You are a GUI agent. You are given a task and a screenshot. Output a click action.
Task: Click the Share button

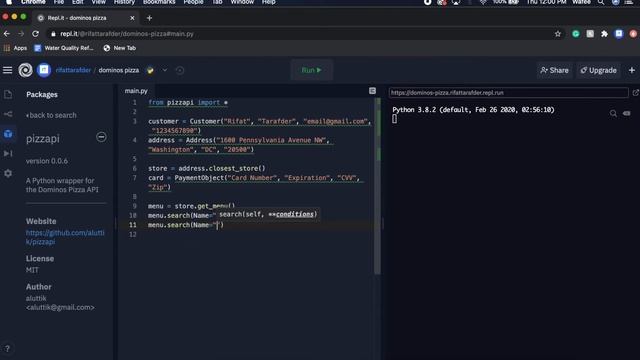(554, 70)
